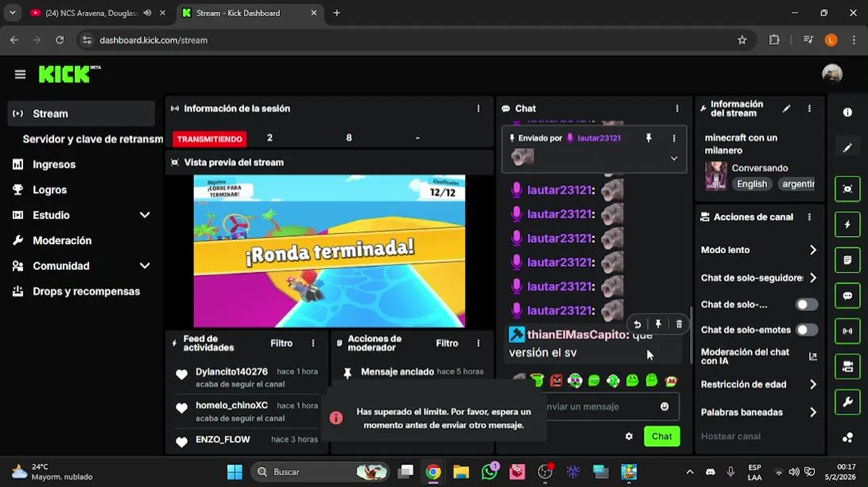Open the Stream section in sidebar
868x487 pixels.
[x=81, y=114]
